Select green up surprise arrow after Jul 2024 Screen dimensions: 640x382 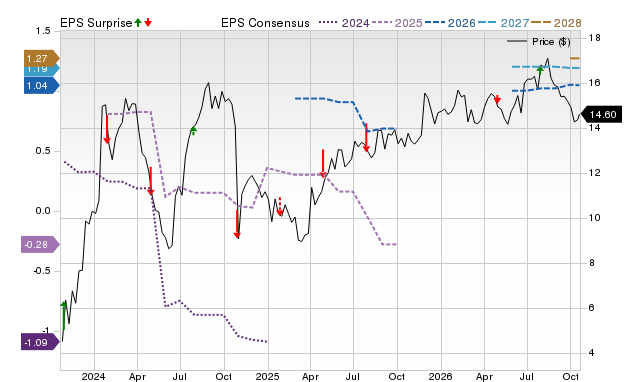tap(193, 131)
